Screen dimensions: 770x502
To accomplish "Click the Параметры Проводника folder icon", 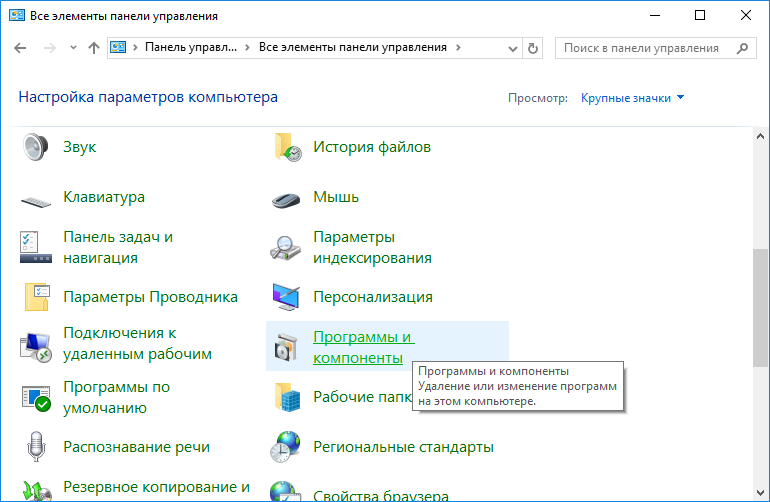I will (x=37, y=297).
